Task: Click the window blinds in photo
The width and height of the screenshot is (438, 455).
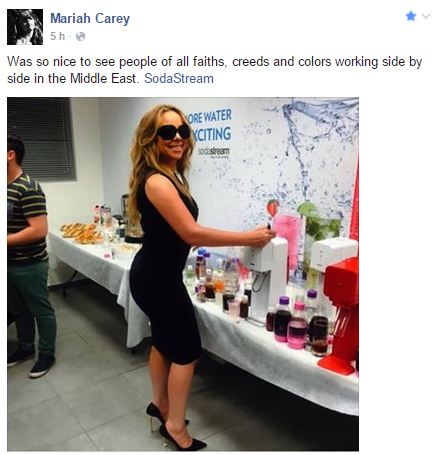Action: pos(42,139)
